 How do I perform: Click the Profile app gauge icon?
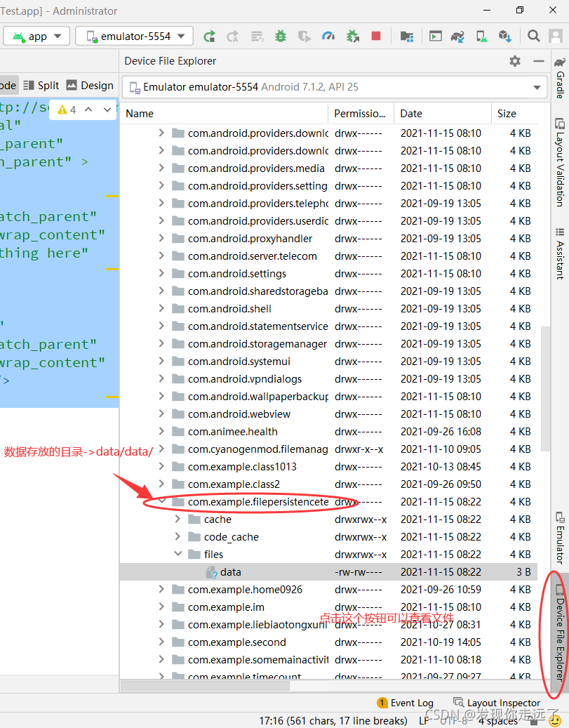click(x=328, y=37)
